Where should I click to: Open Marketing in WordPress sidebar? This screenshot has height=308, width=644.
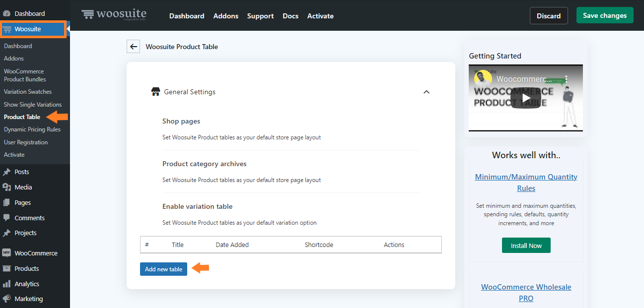click(29, 299)
